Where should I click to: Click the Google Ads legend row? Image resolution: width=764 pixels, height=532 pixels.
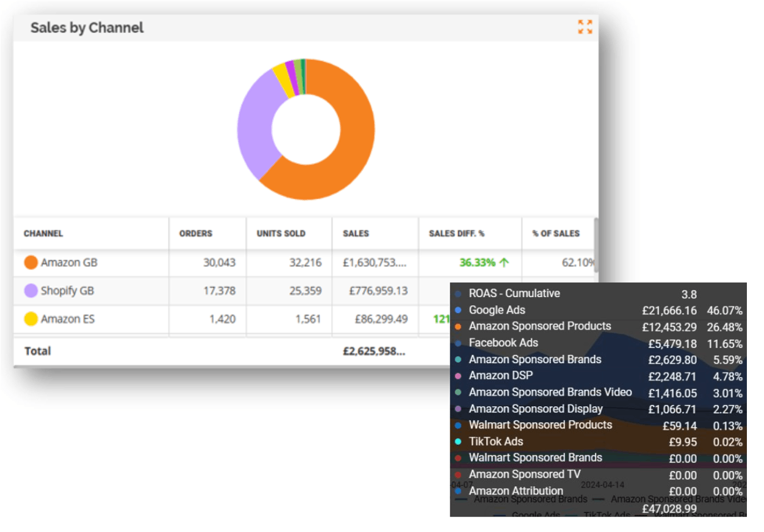[598, 310]
